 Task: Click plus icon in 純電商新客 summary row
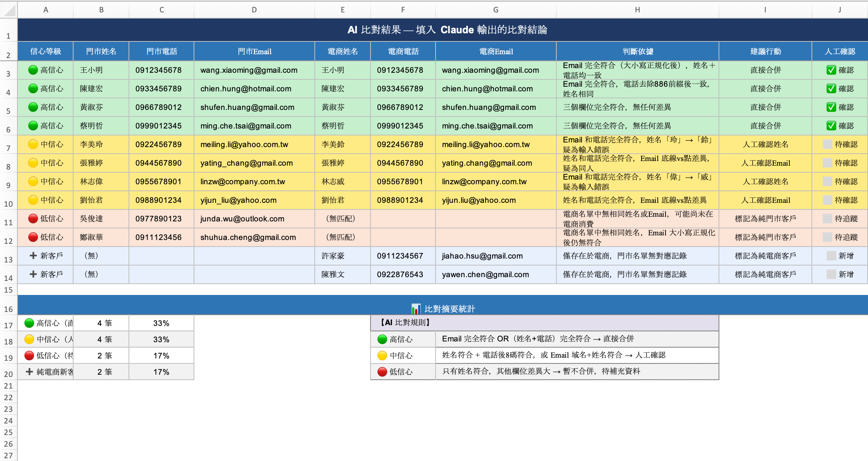coord(29,372)
